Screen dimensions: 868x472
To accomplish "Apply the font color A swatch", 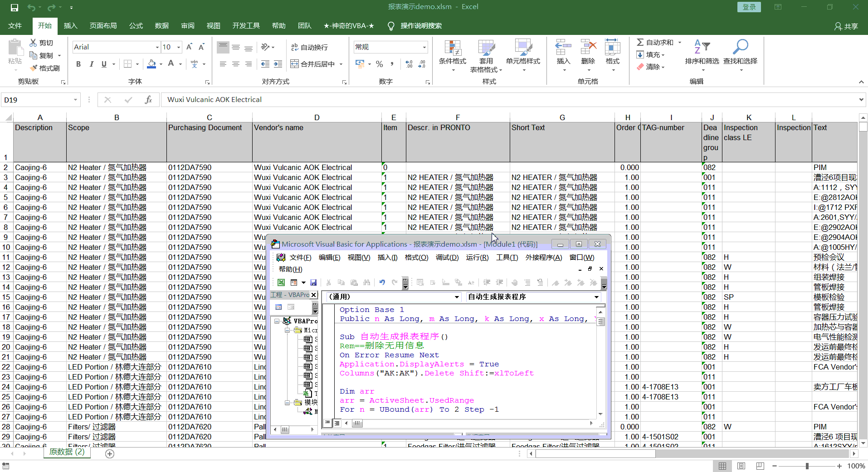I will pyautogui.click(x=171, y=64).
